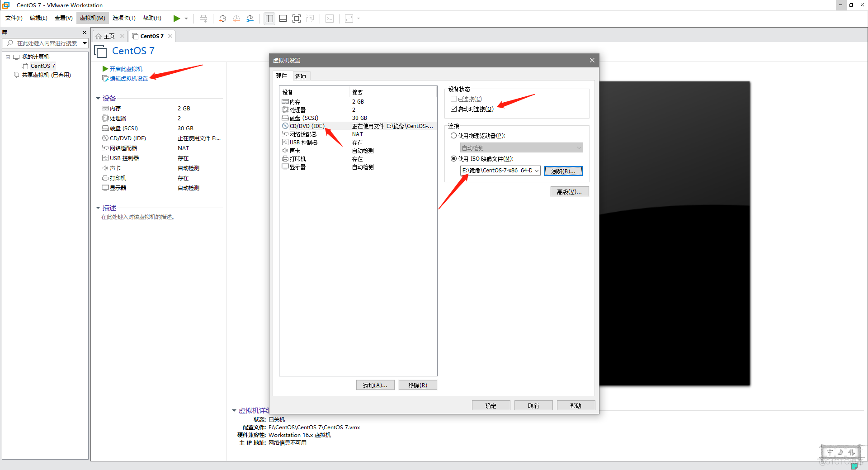This screenshot has width=868, height=470.
Task: Toggle the thumbnail bar view icon
Action: [x=283, y=19]
